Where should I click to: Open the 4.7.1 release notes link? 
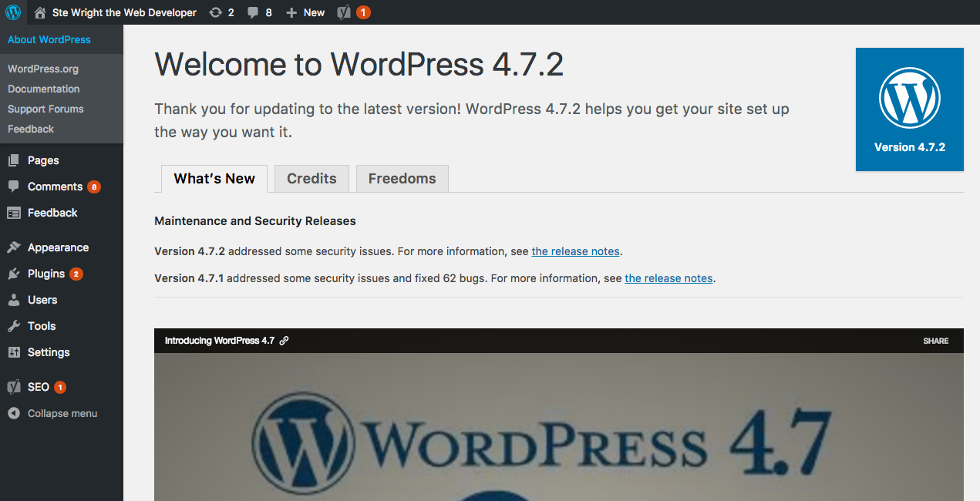(x=668, y=278)
